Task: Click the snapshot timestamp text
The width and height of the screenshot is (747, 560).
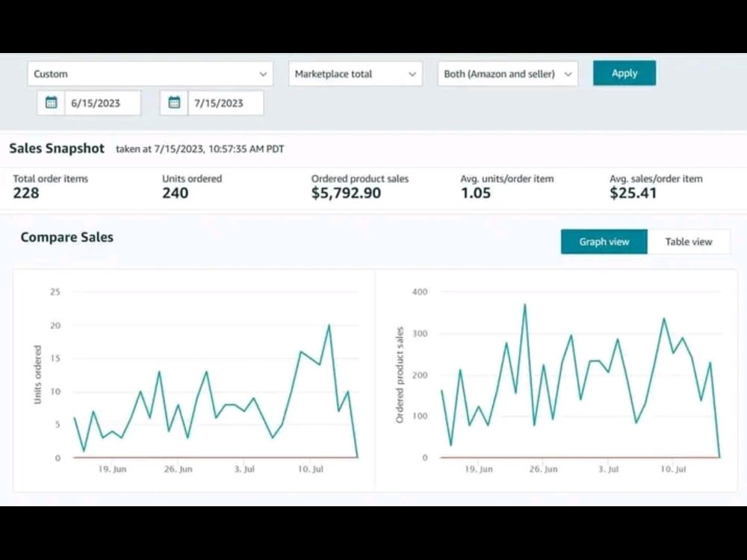Action: [x=200, y=149]
